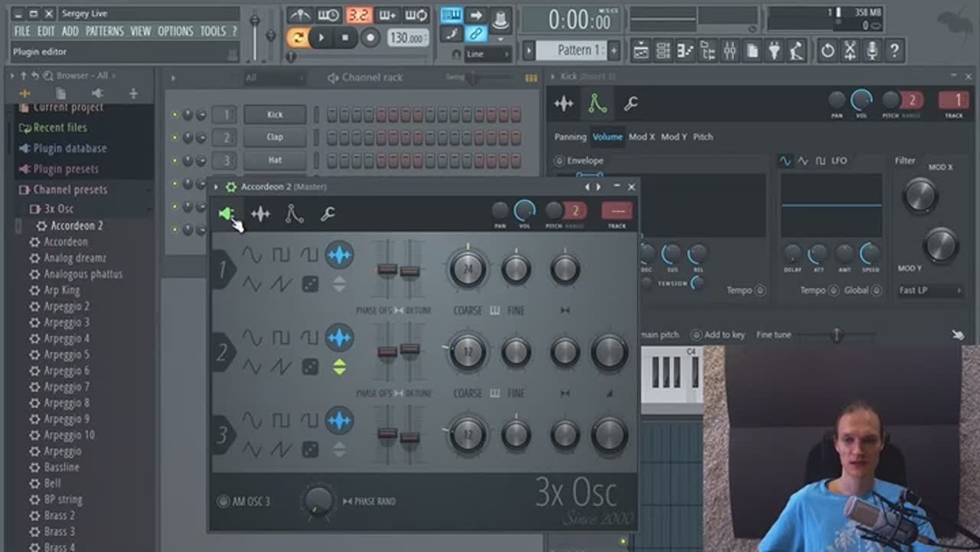
Task: Select noise dice waveform for oscillator 2
Action: pos(310,367)
